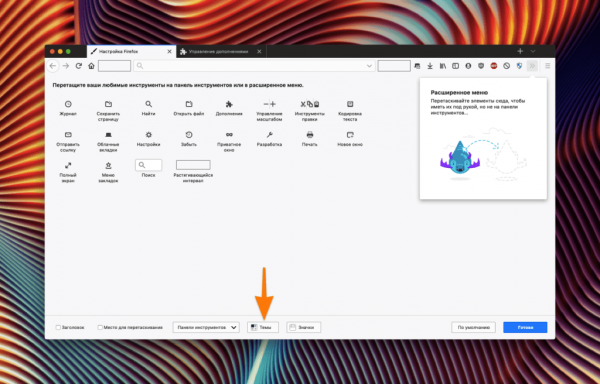Click the blue shield extension icon

coord(519,66)
